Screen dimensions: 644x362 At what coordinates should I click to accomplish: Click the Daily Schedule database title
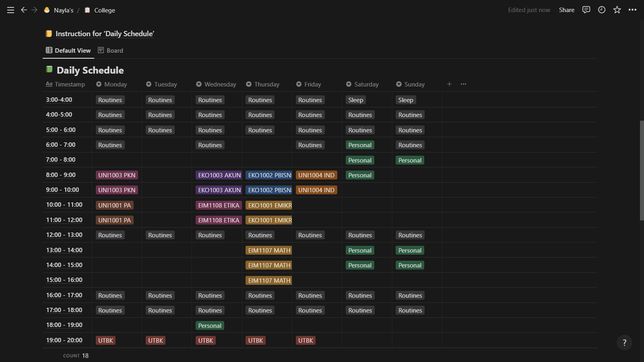[90, 70]
